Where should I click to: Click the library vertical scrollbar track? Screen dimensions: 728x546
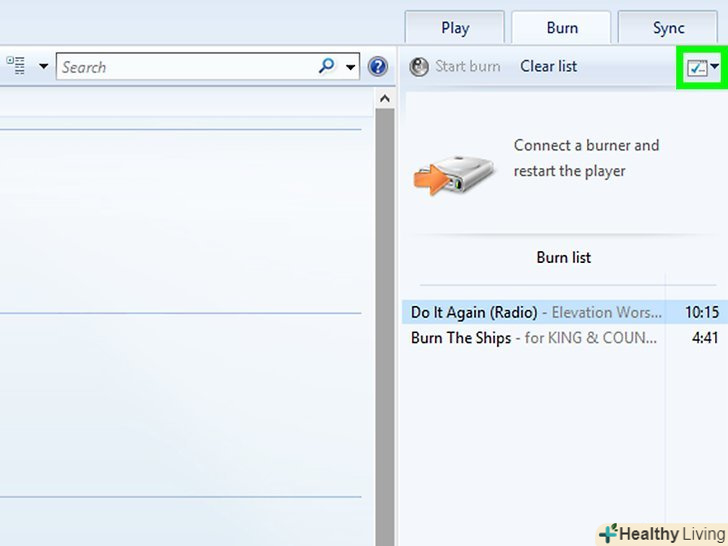384,327
